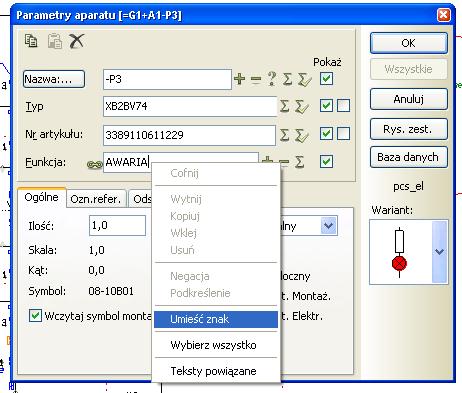Open the partially hidden Ods tab

141,199
